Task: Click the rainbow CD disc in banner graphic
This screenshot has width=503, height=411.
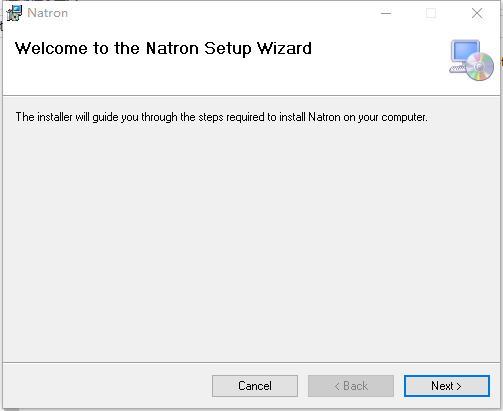Action: (x=480, y=66)
